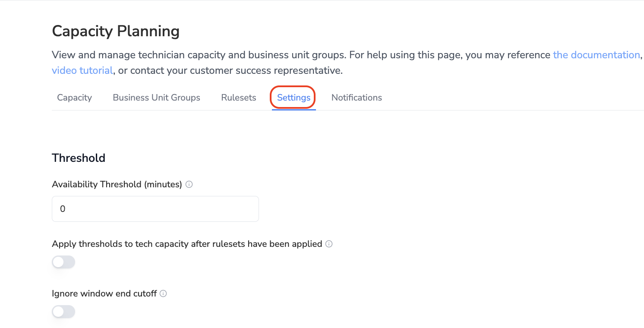Click info icon beside Availability Threshold label
Viewport: 644px width, 328px height.
pyautogui.click(x=189, y=184)
